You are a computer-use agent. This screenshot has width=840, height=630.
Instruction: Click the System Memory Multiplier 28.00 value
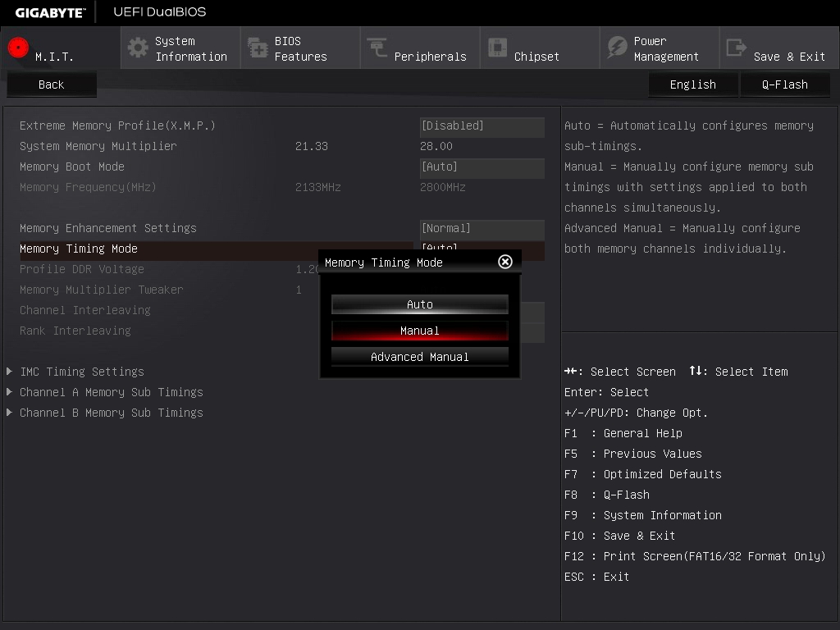click(x=436, y=146)
